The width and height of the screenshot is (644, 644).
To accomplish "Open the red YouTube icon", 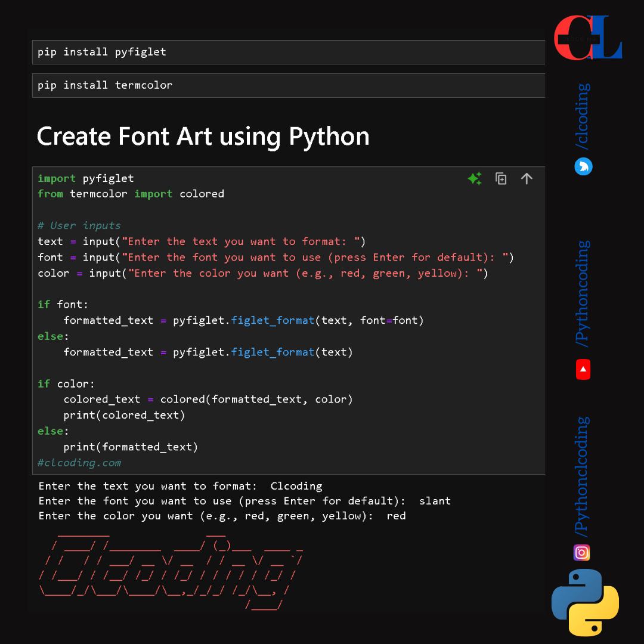I will click(x=583, y=369).
